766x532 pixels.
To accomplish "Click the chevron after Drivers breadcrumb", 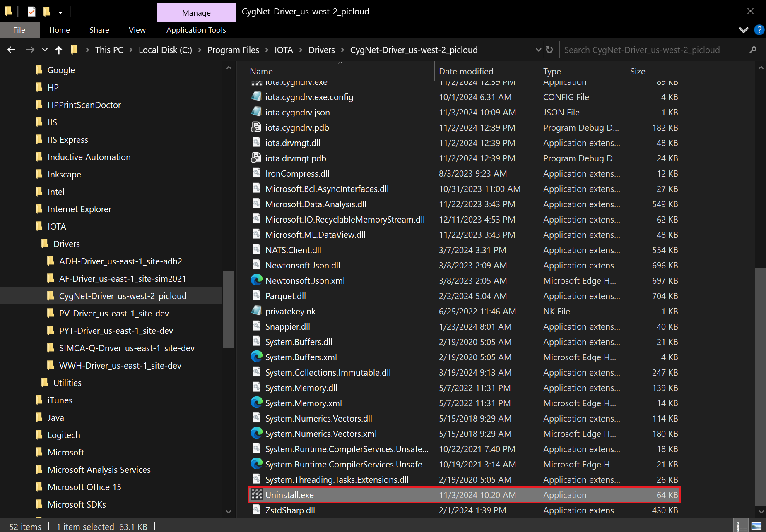I will (x=342, y=50).
